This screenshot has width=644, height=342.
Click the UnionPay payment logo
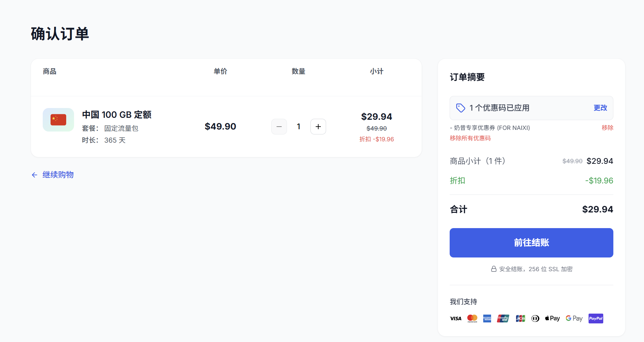(503, 319)
